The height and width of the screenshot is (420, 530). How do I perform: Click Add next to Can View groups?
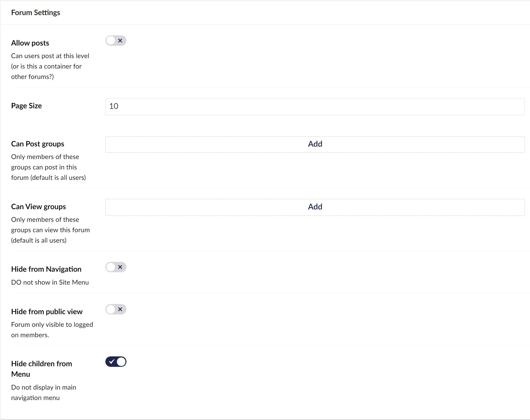(315, 206)
